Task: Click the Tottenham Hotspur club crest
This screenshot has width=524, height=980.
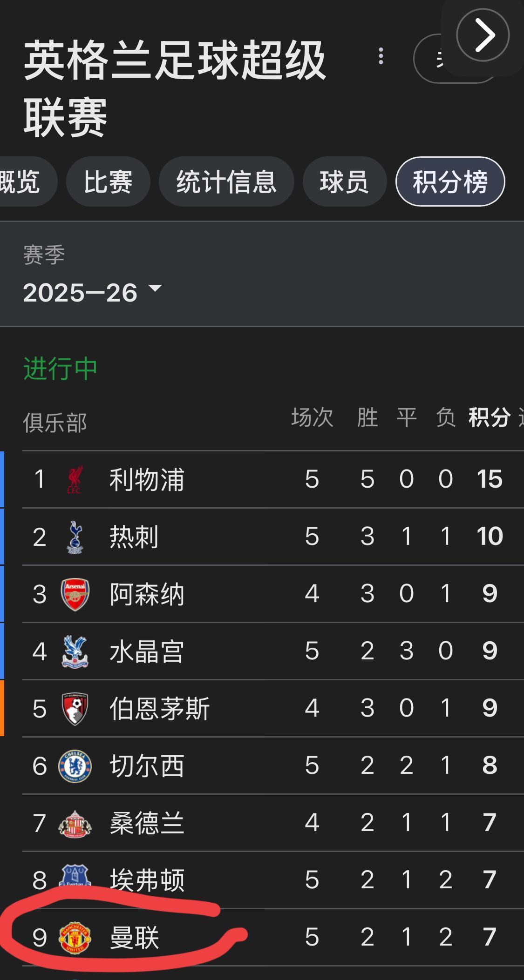Action: pyautogui.click(x=75, y=537)
